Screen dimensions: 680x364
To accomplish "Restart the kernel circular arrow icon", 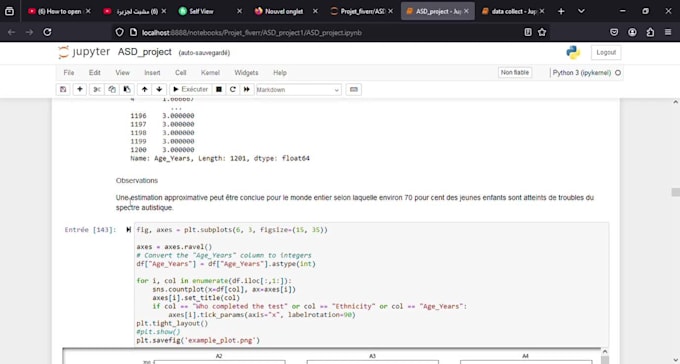I will 233,89.
